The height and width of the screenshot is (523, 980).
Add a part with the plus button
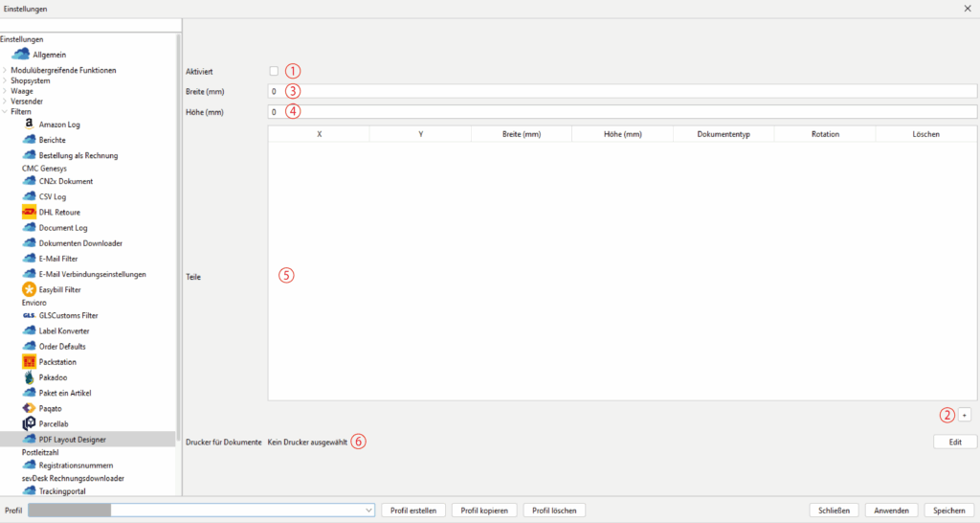965,415
